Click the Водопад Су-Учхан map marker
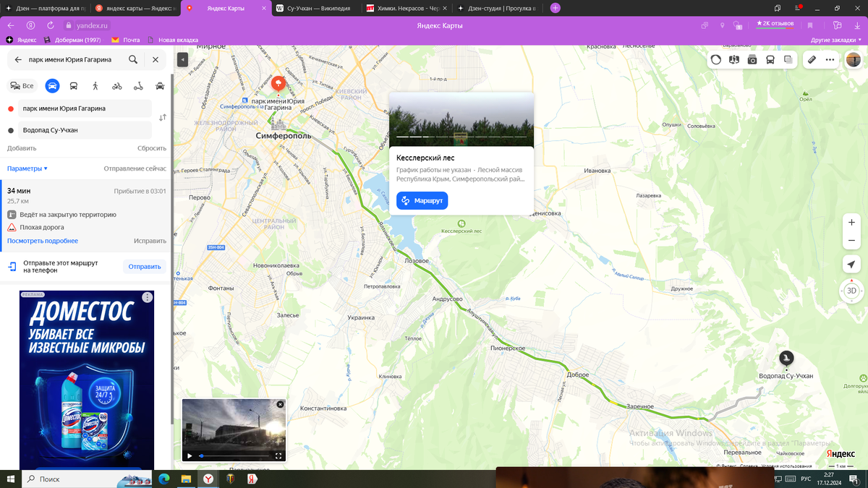Viewport: 868px width, 488px height. 786,358
